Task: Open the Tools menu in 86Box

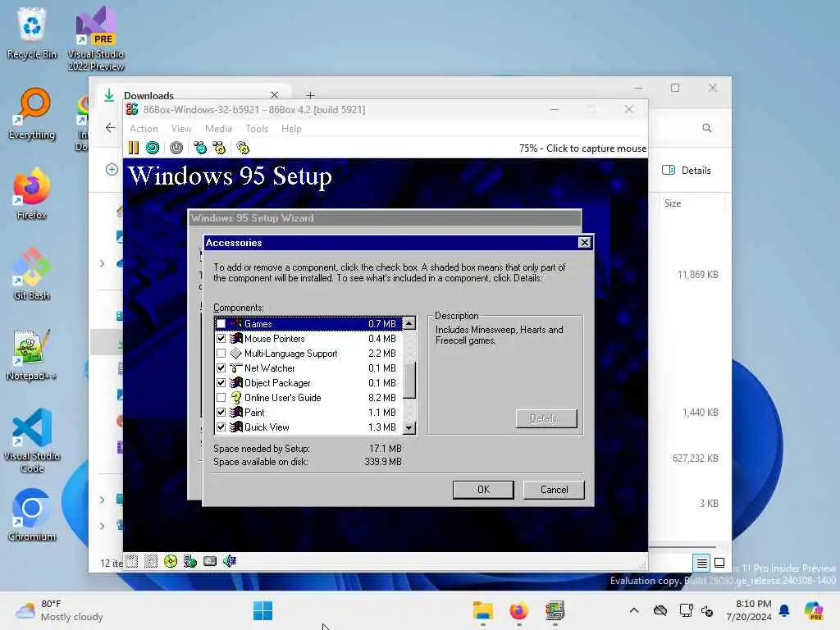Action: (257, 129)
